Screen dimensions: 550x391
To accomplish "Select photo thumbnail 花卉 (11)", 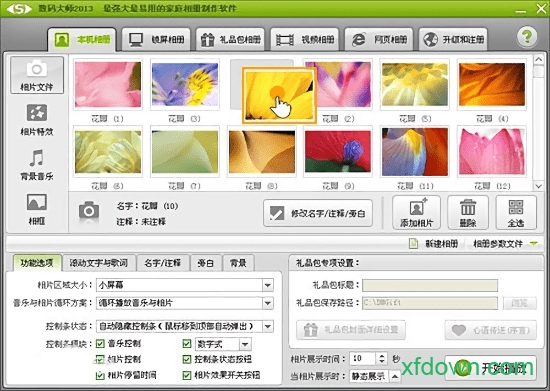I will coord(415,151).
